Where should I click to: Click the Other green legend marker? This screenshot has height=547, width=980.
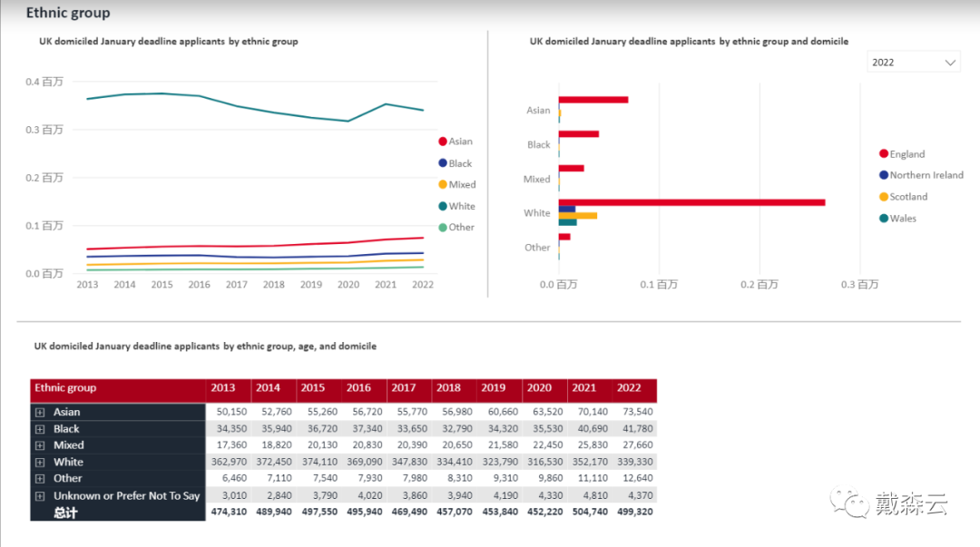[443, 228]
